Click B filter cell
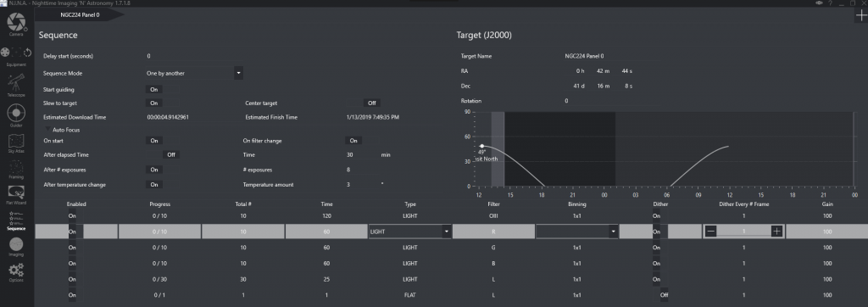 [x=493, y=263]
